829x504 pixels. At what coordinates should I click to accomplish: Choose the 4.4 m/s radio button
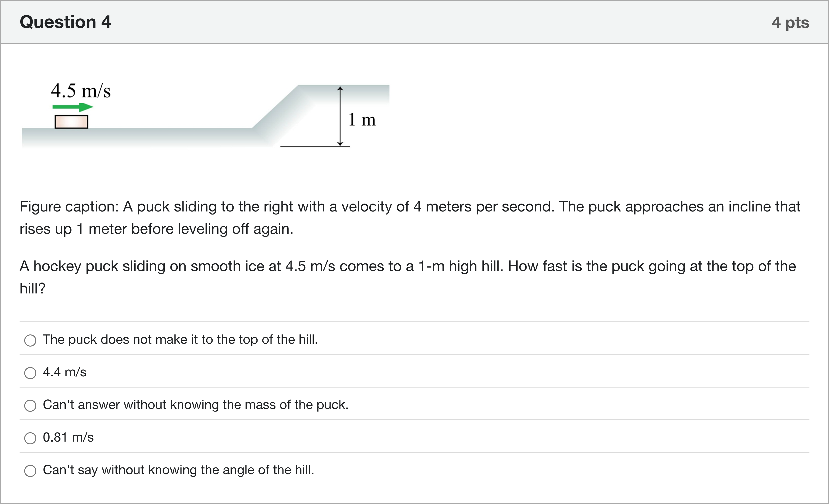point(30,373)
